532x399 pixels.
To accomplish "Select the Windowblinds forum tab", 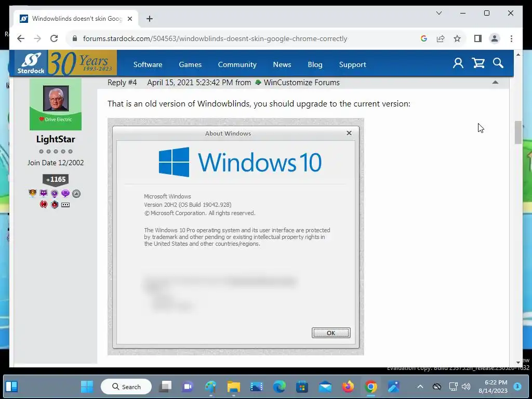I will click(x=76, y=19).
